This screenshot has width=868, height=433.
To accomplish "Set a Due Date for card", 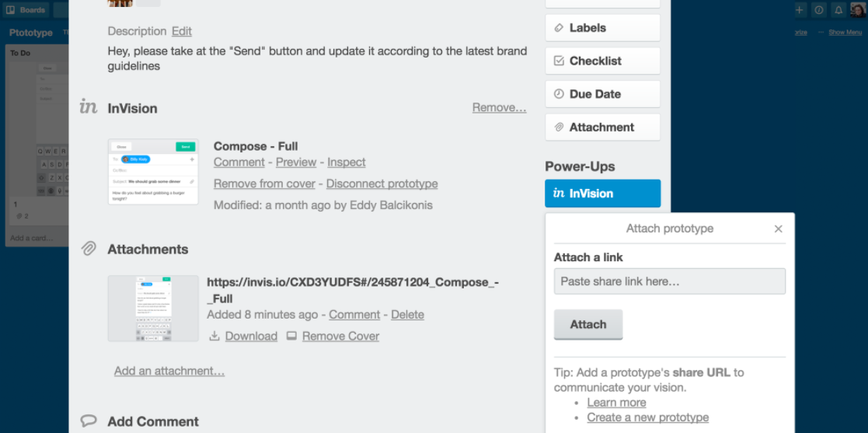I will [602, 94].
